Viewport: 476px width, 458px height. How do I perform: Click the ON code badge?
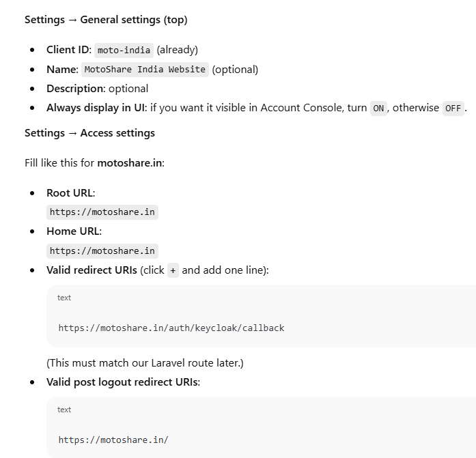378,109
